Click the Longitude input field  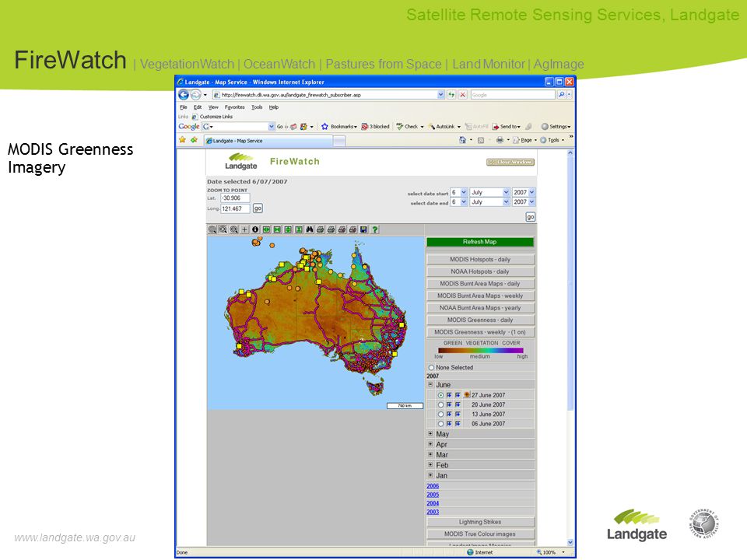click(x=235, y=208)
